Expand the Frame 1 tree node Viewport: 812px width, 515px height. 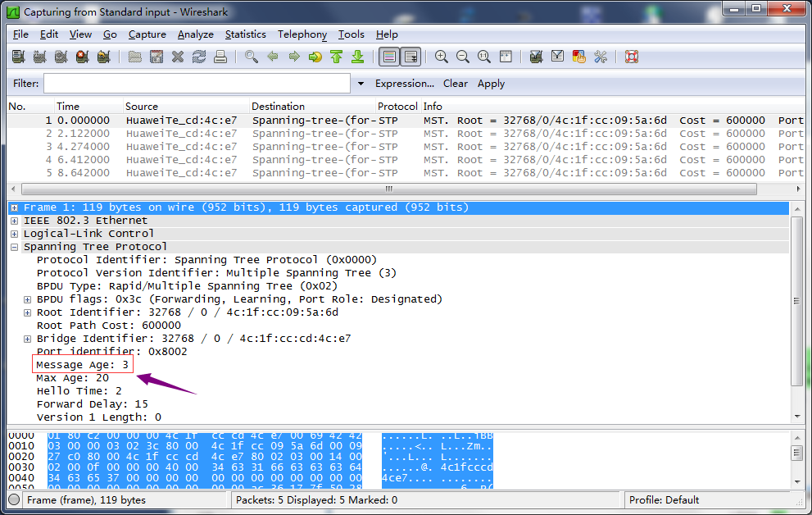point(15,207)
